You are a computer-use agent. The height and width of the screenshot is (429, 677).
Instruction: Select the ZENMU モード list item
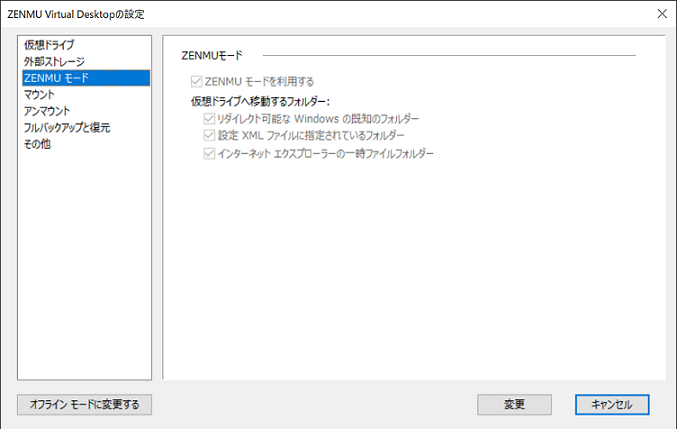86,78
